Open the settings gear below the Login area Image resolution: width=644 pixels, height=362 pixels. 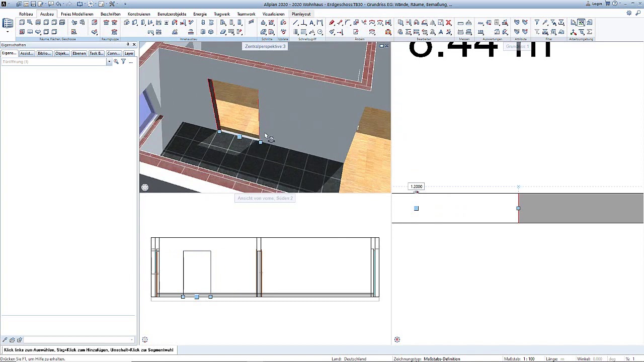pyautogui.click(x=629, y=13)
